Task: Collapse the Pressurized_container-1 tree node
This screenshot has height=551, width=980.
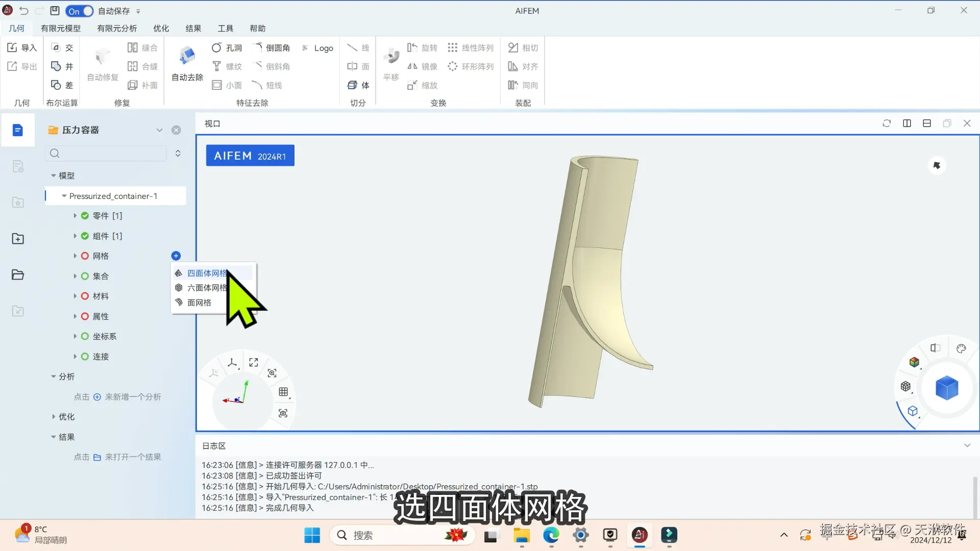Action: [64, 196]
